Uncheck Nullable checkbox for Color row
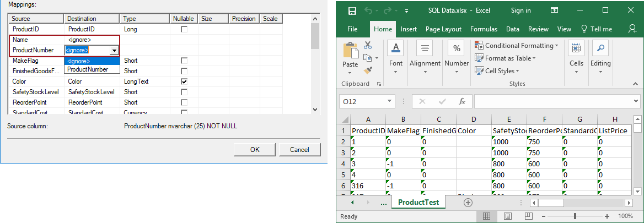This screenshot has width=644, height=223. click(184, 81)
